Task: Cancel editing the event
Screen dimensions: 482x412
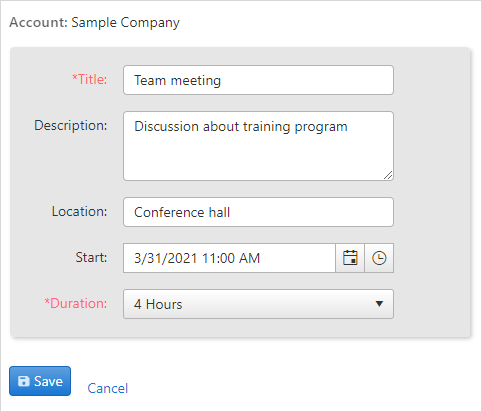Action: [x=108, y=388]
